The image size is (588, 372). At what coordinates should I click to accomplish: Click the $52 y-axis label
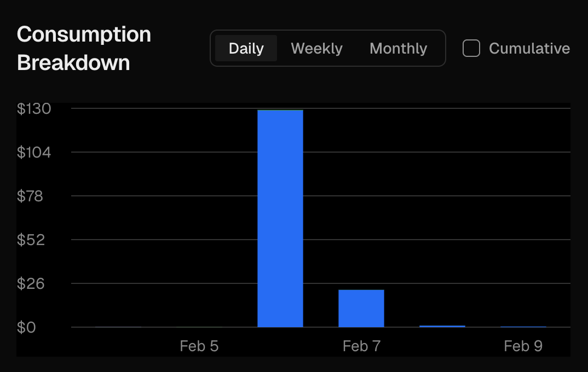pos(30,240)
